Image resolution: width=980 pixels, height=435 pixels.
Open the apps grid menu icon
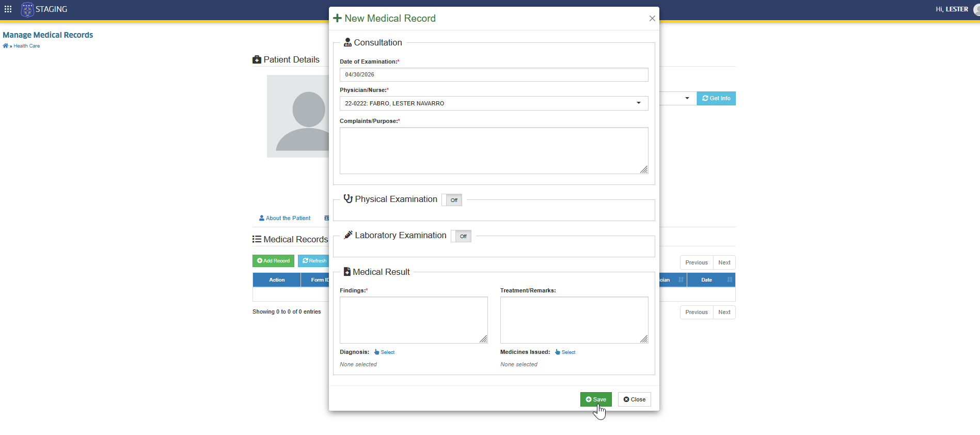click(x=8, y=9)
